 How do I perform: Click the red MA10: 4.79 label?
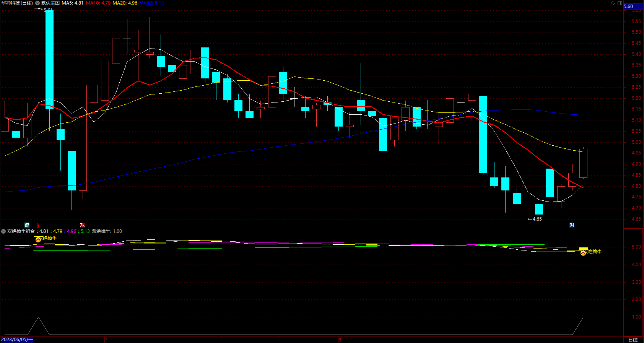pos(98,3)
